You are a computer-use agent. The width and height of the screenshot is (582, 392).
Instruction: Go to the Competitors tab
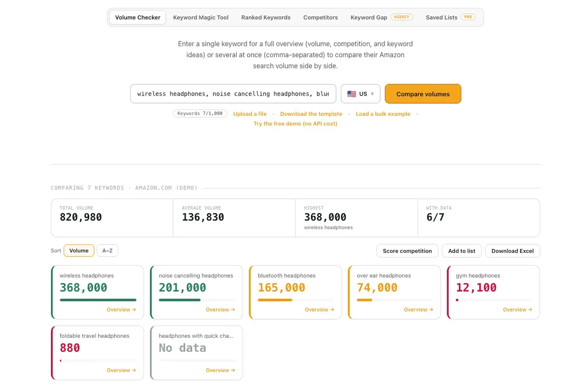321,17
